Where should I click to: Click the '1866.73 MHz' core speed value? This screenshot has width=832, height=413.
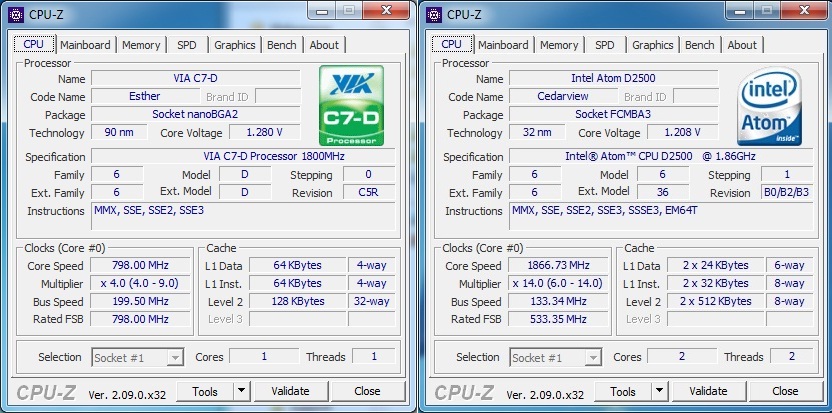click(x=558, y=265)
